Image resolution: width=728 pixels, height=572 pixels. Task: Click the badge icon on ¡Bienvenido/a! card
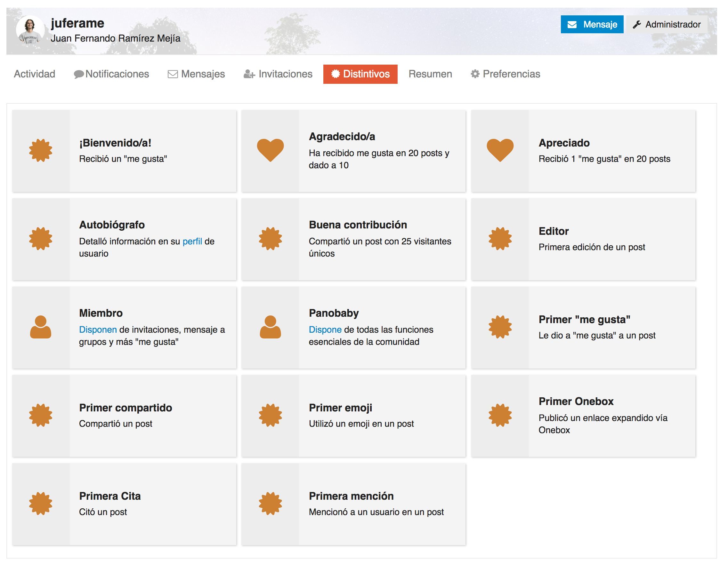click(x=41, y=150)
